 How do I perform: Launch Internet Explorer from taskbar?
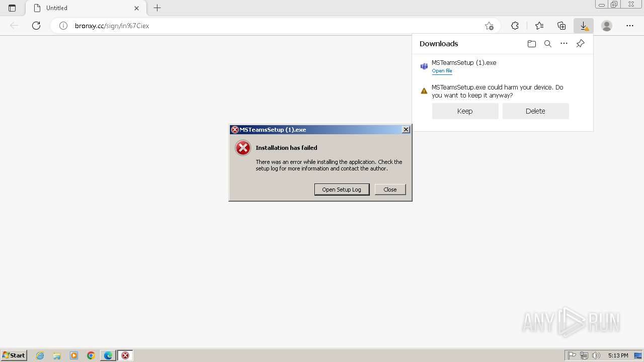pos(40,355)
